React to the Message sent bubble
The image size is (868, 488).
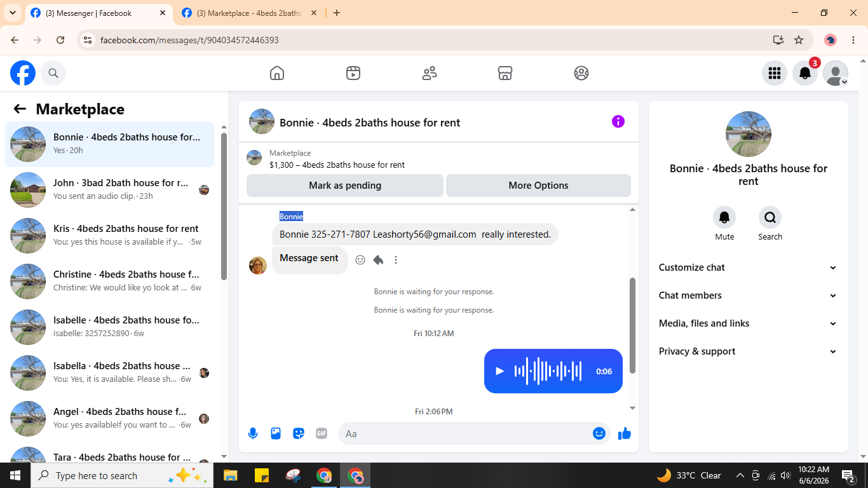[360, 260]
